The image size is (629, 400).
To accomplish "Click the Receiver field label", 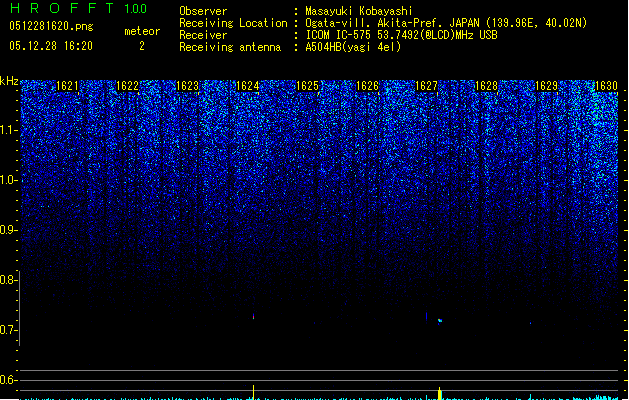I will click(x=203, y=35).
